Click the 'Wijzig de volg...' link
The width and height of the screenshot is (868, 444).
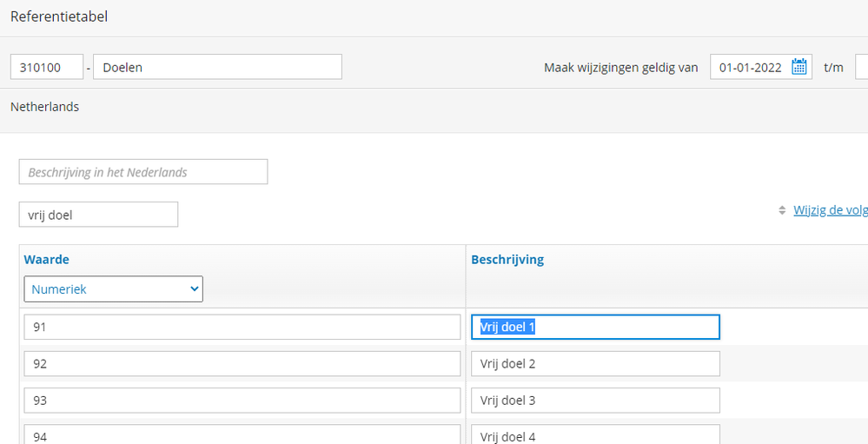pos(830,210)
